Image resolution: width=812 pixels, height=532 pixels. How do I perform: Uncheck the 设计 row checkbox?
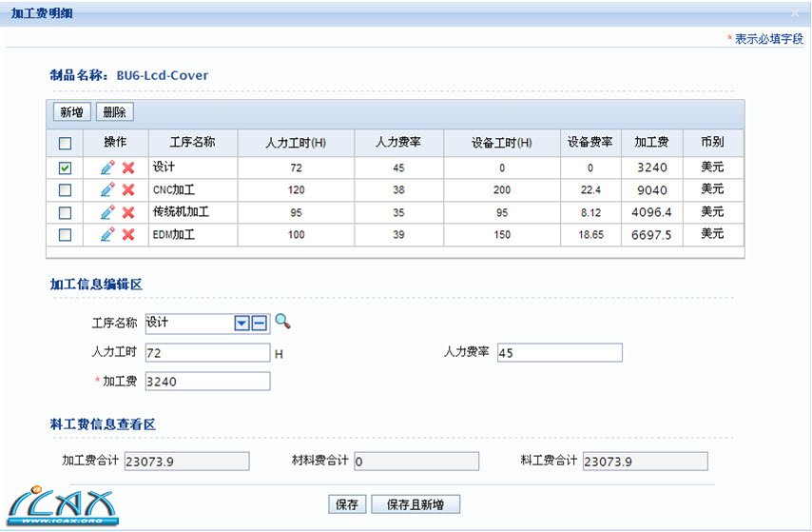[65, 167]
